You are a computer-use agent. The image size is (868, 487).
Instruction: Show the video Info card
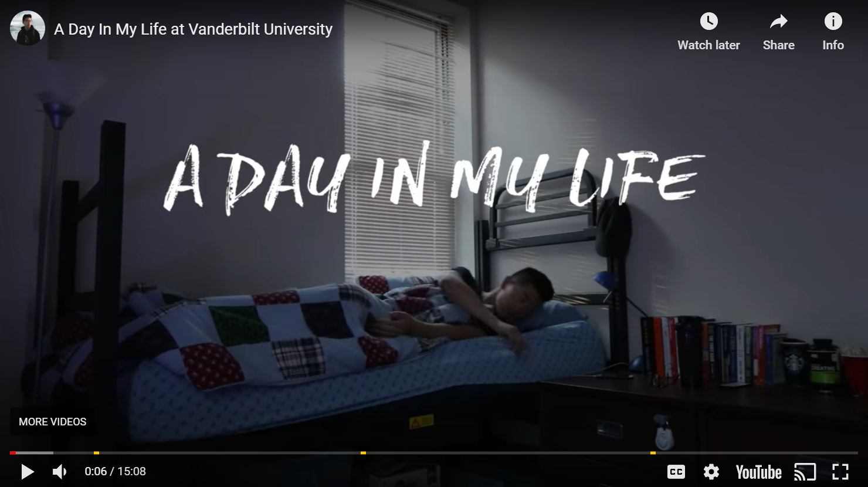tap(833, 32)
